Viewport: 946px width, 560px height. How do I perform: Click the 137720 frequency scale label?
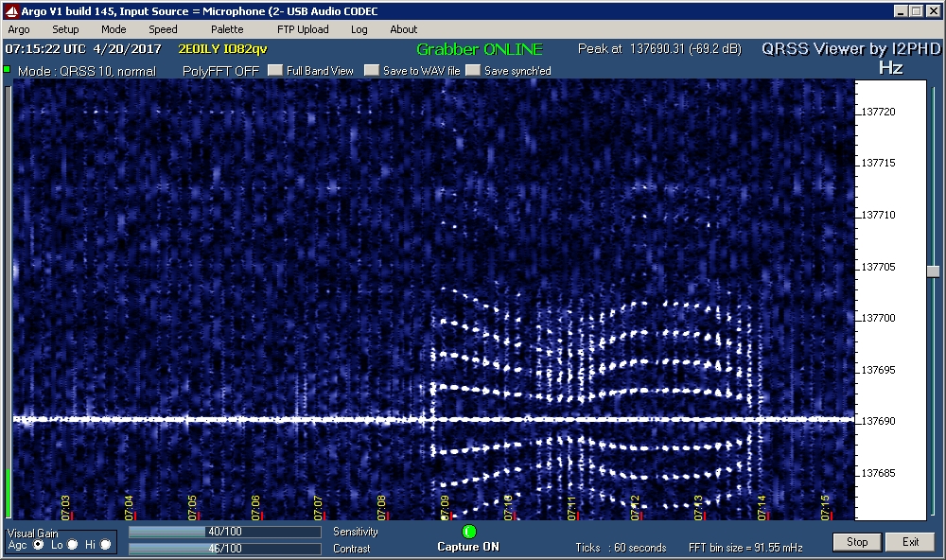pos(879,112)
